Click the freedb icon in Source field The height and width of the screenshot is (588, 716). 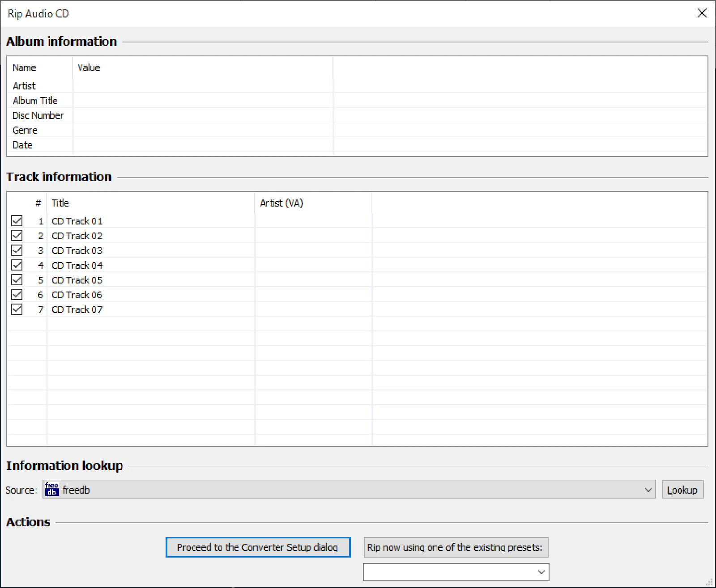point(52,489)
